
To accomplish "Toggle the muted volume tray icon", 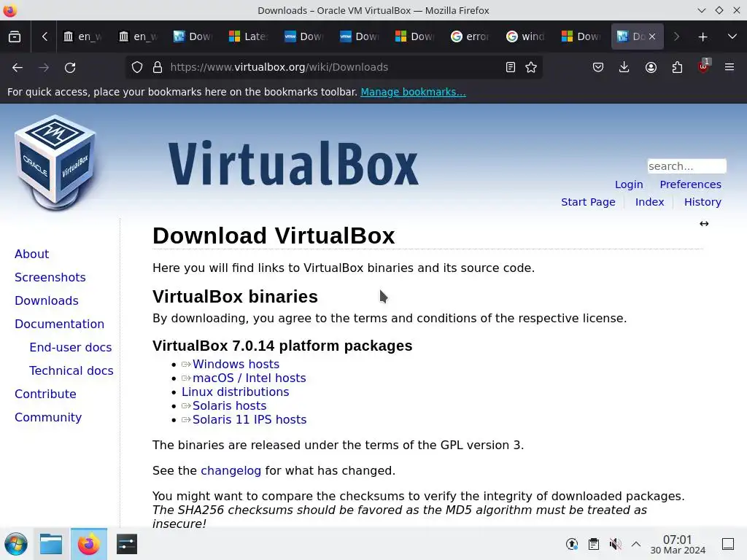I will [616, 544].
